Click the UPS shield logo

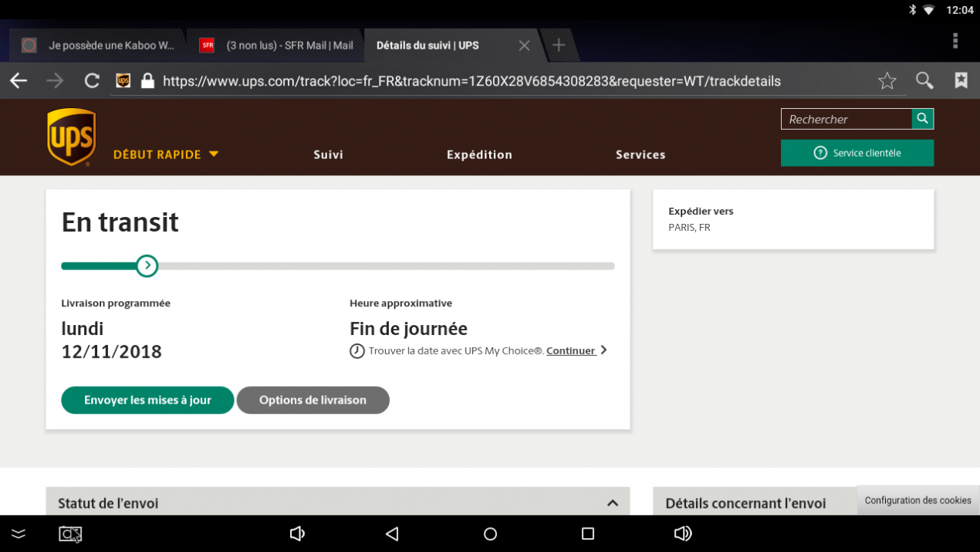coord(71,137)
